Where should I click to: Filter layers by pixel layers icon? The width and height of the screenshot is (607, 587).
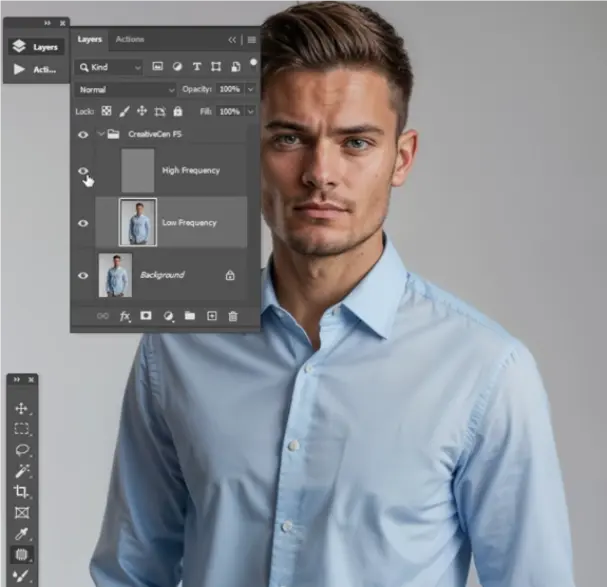tap(157, 66)
